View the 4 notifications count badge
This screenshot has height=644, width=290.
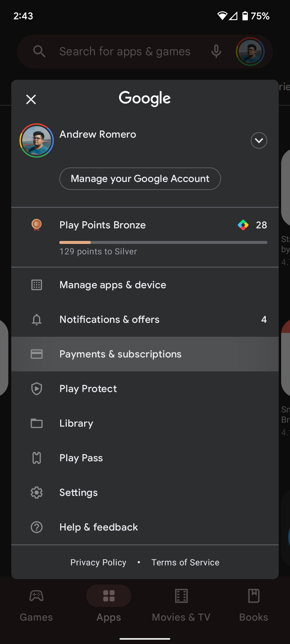[x=264, y=320]
